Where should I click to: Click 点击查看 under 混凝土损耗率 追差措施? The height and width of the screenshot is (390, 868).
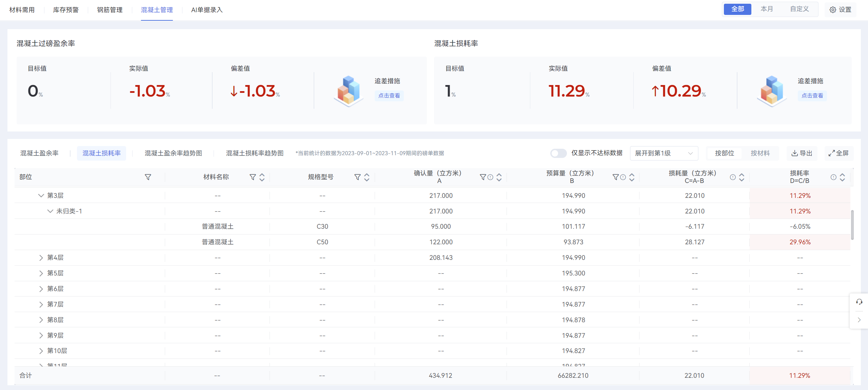coord(812,96)
